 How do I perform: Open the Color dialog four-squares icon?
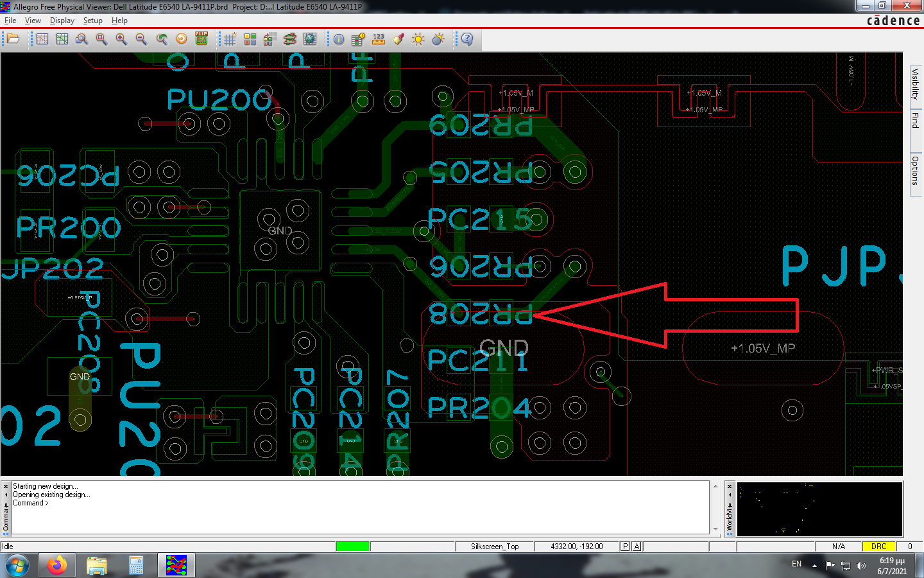click(250, 39)
